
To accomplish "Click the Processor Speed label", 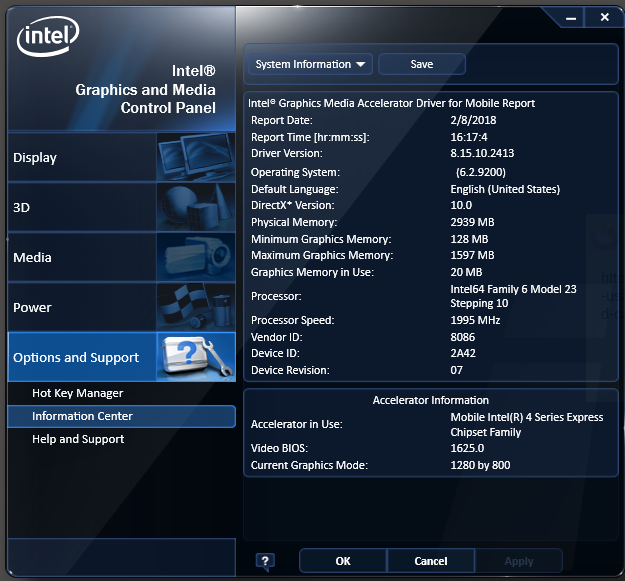I will [x=293, y=320].
